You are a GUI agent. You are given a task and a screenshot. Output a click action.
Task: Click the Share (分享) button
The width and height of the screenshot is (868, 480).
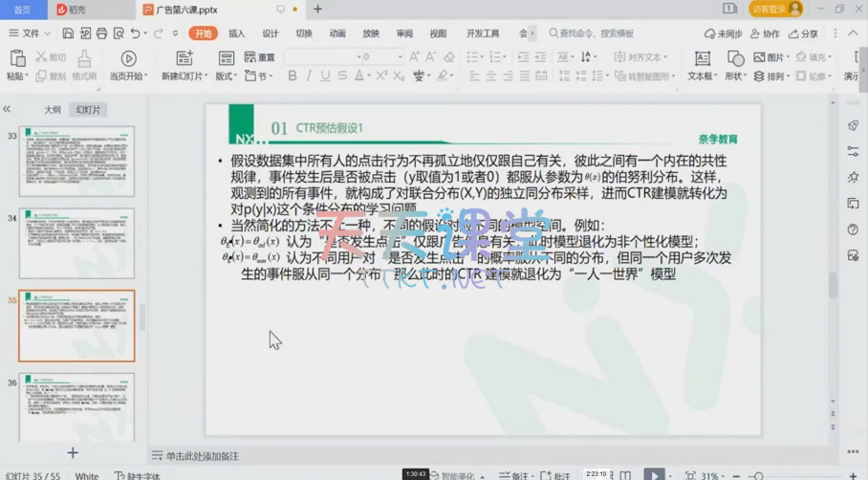click(803, 33)
